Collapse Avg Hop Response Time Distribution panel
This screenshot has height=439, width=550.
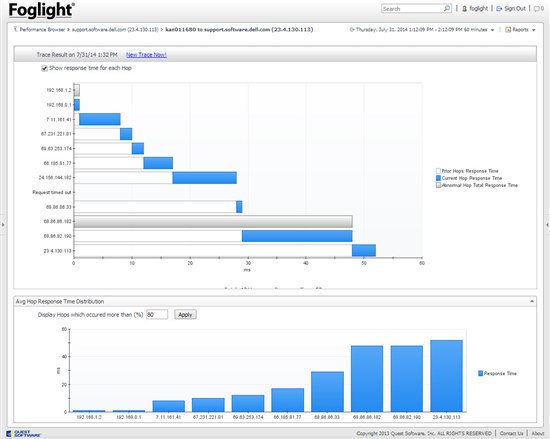pyautogui.click(x=532, y=301)
